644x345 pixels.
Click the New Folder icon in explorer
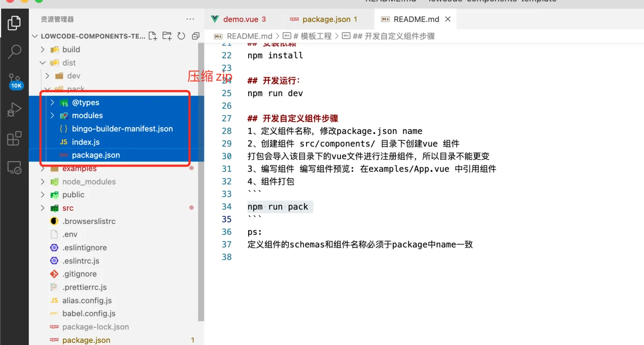167,36
